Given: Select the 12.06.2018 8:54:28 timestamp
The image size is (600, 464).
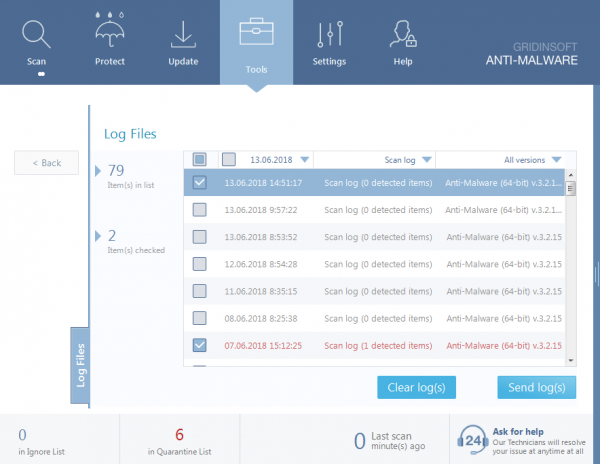Looking at the screenshot, I should pos(261,264).
